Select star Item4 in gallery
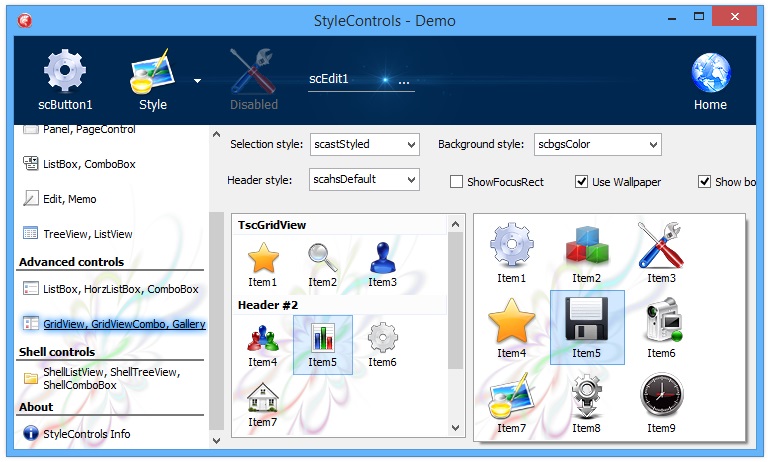The width and height of the screenshot is (768, 462). pyautogui.click(x=511, y=328)
